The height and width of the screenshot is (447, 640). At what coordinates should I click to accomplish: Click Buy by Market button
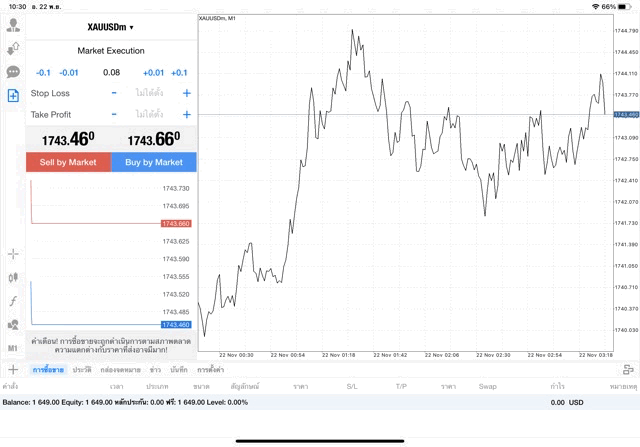pos(154,162)
